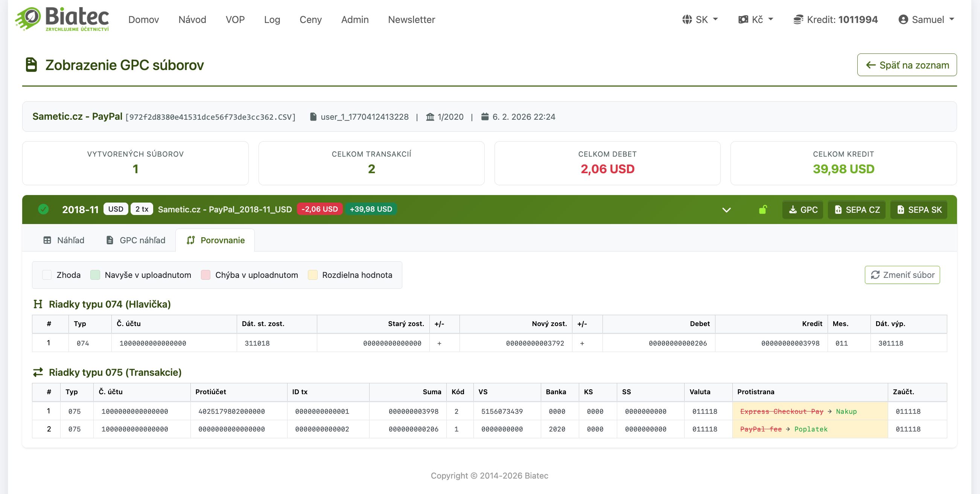Click the Navyše v uploadnutom green swatch
This screenshot has width=980, height=494.
95,275
